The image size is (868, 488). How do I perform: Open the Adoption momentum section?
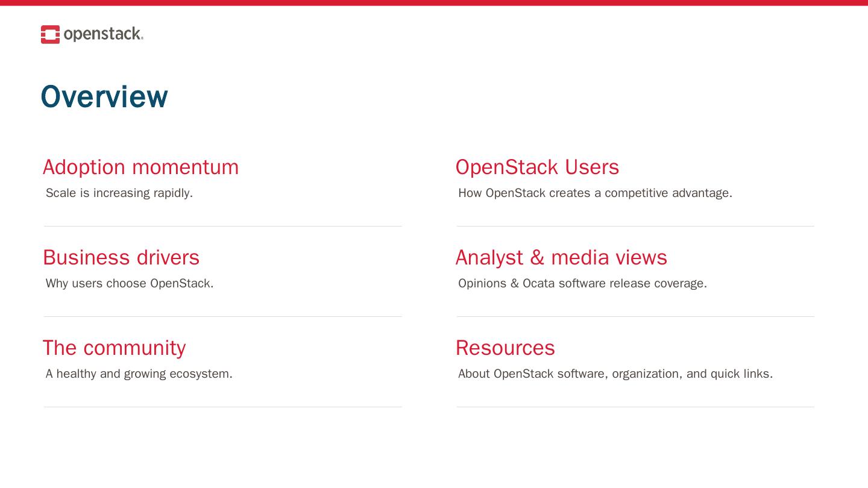[x=140, y=167]
